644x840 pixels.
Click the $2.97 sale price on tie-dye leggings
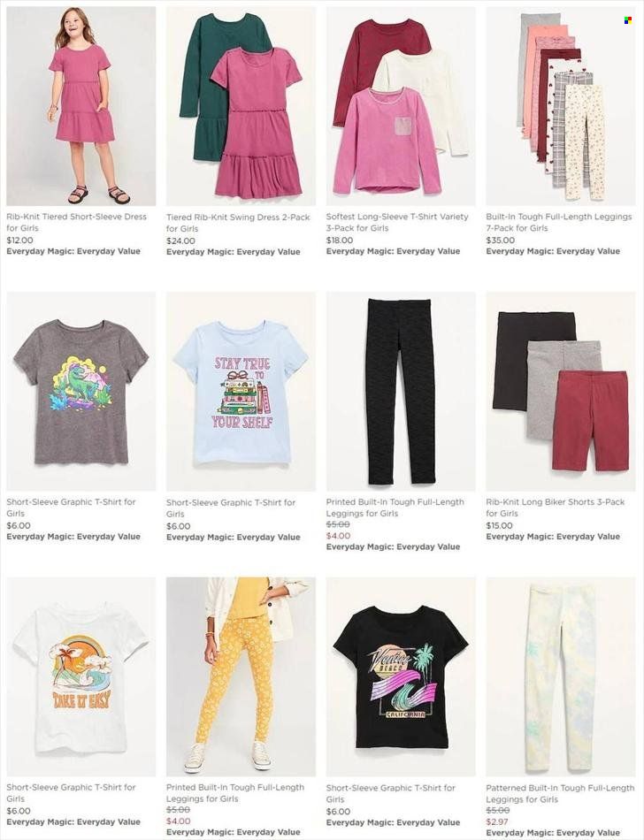(x=497, y=821)
